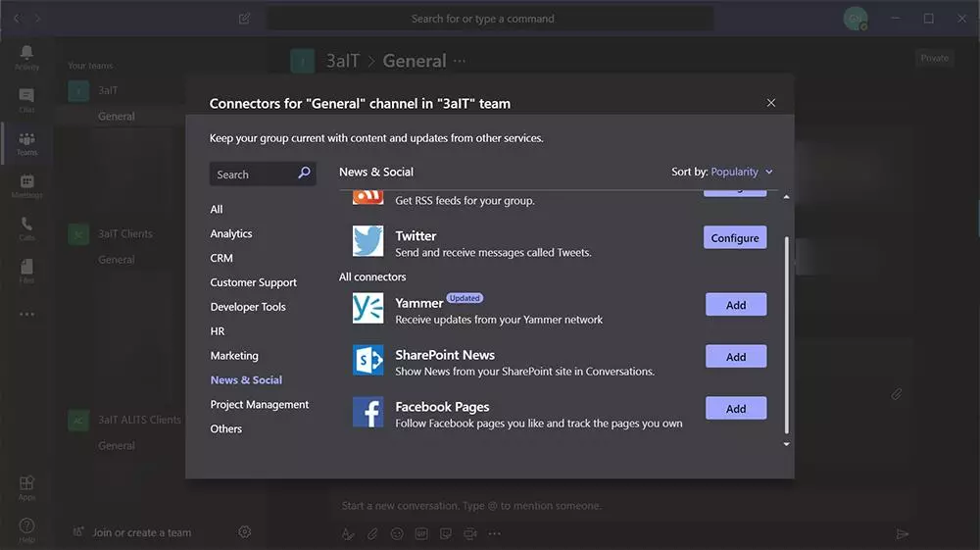This screenshot has width=980, height=550.
Task: Click the search magnifier icon in Connectors
Action: pos(304,173)
